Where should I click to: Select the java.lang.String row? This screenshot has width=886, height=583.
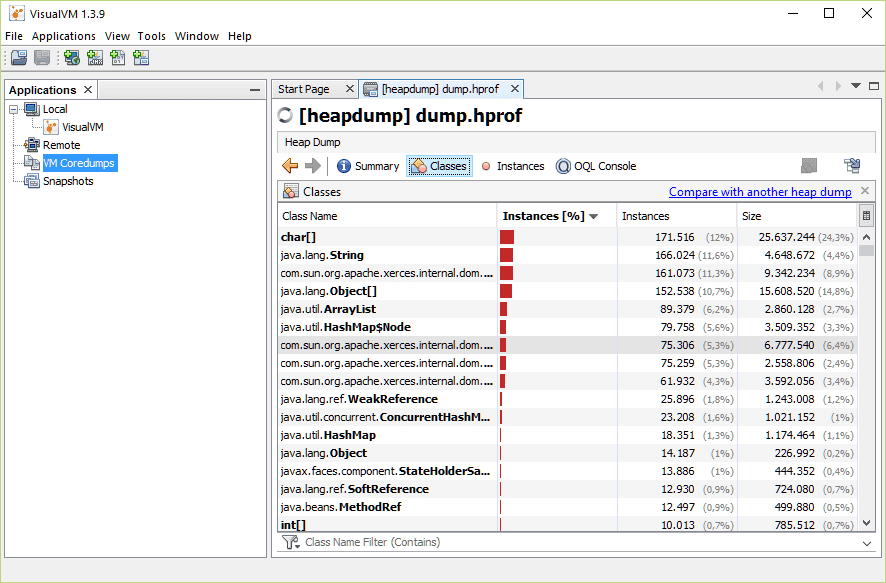click(568, 255)
